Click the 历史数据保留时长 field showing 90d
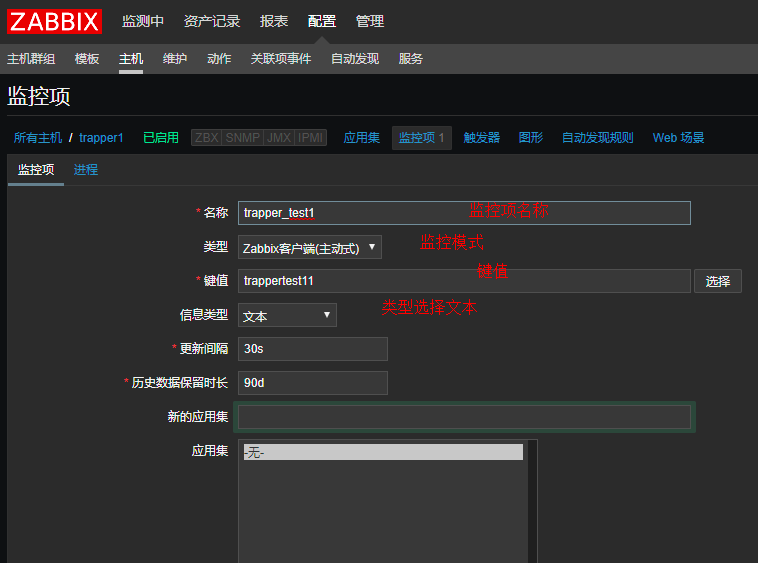This screenshot has width=758, height=563. click(313, 383)
